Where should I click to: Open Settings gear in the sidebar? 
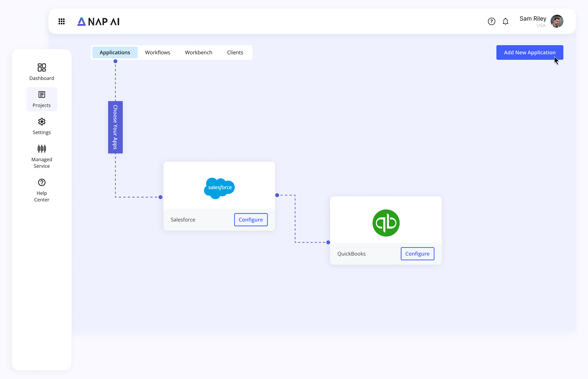[x=42, y=126]
